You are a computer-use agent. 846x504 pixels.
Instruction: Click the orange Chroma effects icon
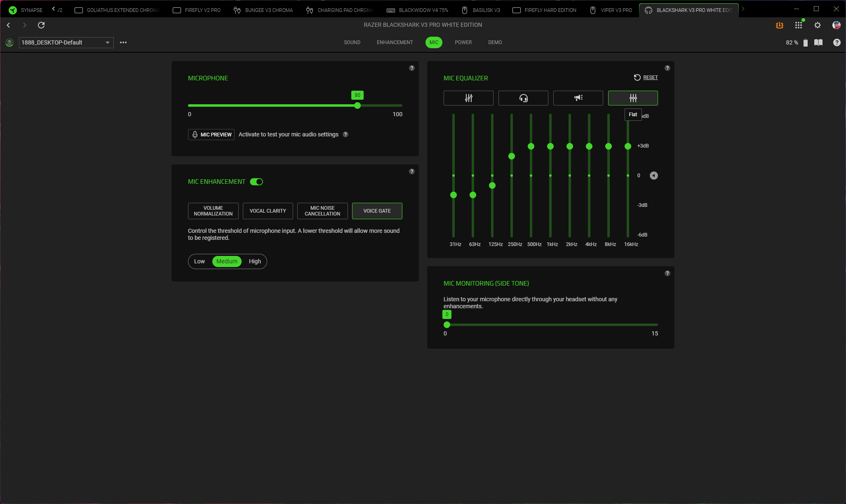pos(779,25)
